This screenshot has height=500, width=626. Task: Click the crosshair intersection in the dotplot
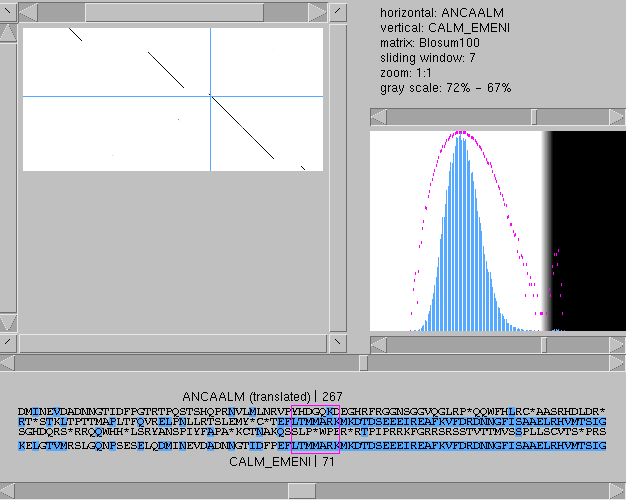point(210,96)
